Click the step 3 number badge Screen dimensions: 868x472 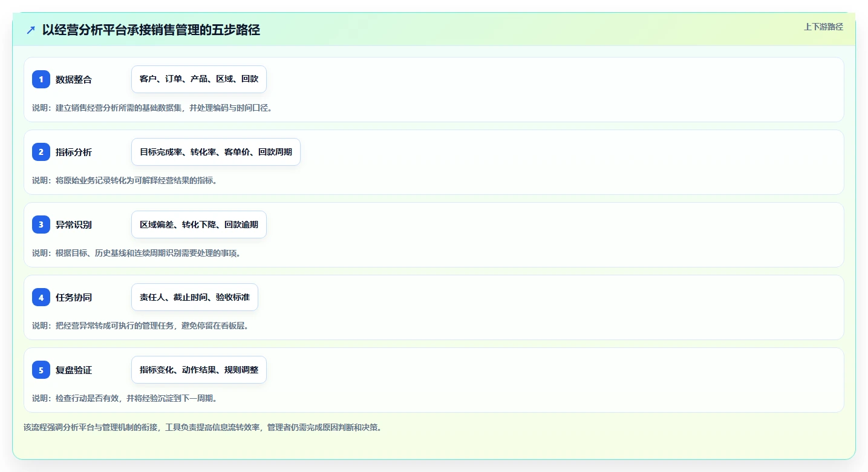tap(41, 225)
